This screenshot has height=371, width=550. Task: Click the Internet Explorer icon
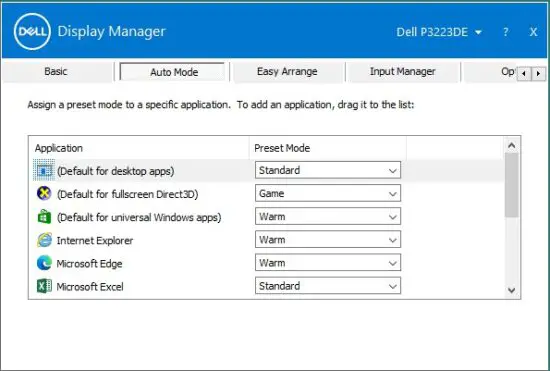click(x=44, y=240)
